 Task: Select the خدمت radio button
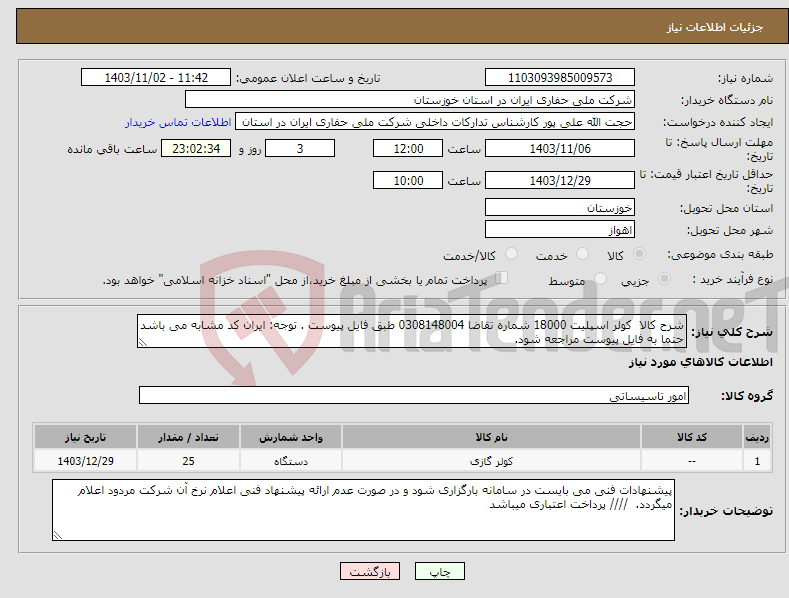pos(582,254)
